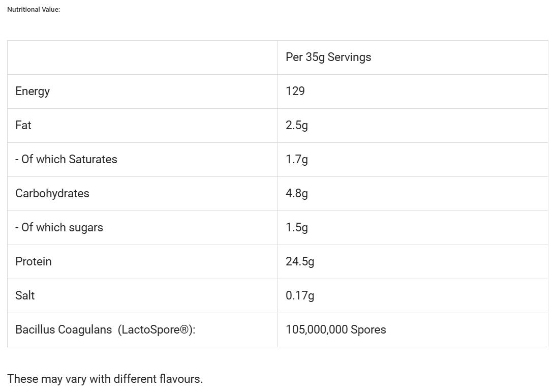Select the '- Of which sugars' label
This screenshot has width=555, height=392.
(59, 228)
